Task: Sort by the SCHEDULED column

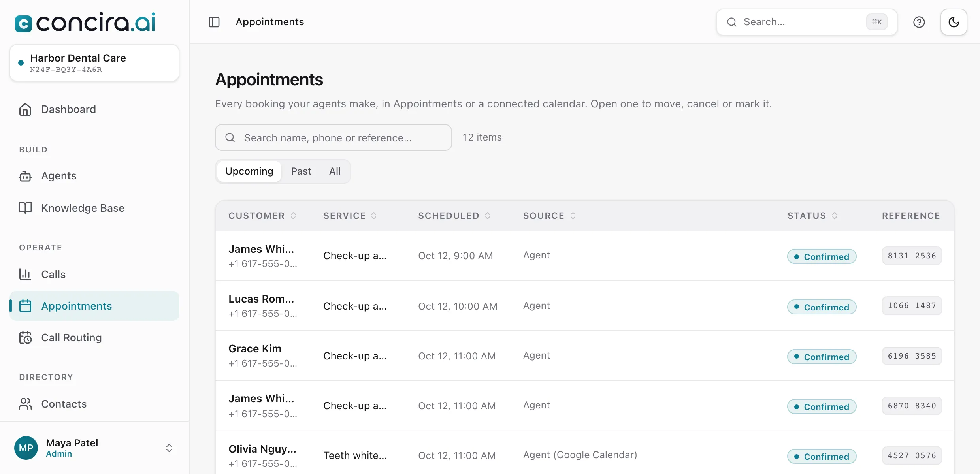Action: 454,216
